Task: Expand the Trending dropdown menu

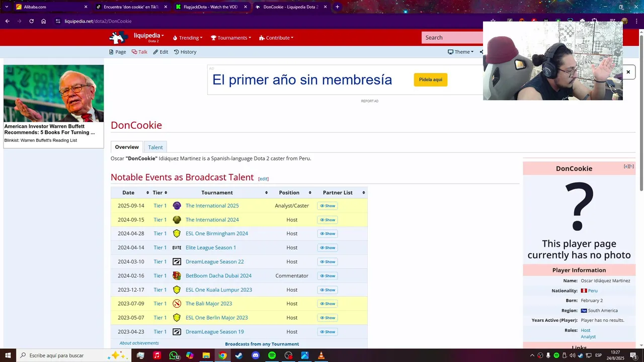Action: tap(188, 38)
